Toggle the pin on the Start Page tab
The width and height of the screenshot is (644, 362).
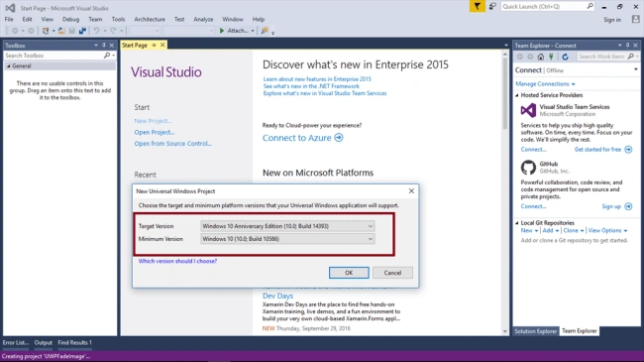click(x=154, y=45)
